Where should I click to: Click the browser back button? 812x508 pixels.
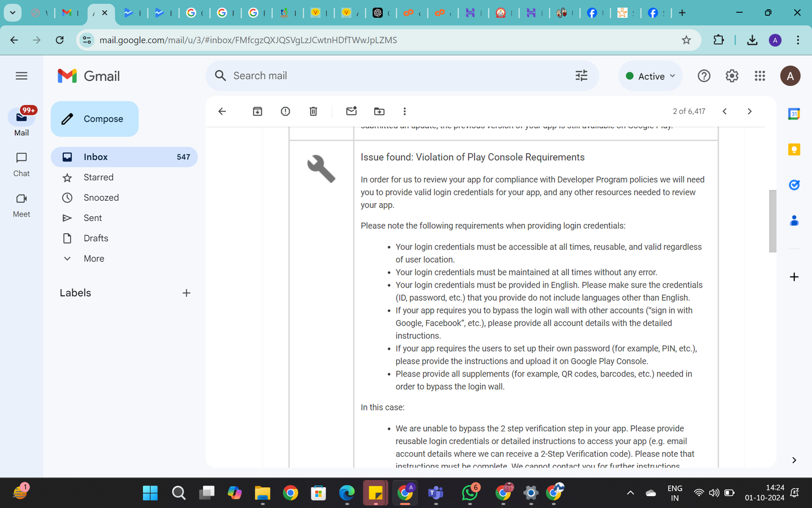(x=14, y=40)
